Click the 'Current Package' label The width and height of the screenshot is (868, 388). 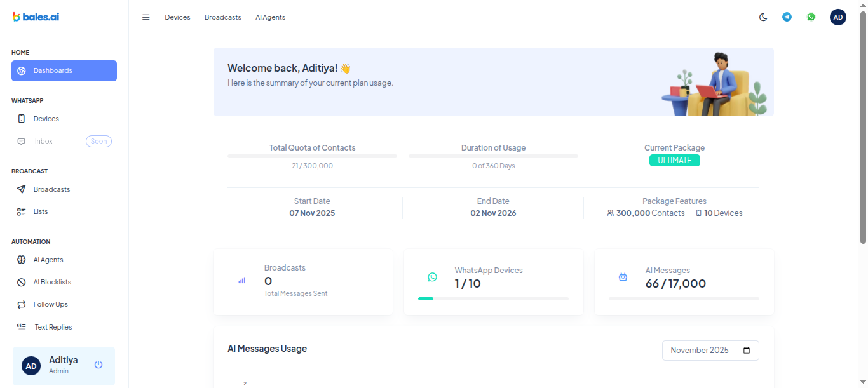(674, 148)
